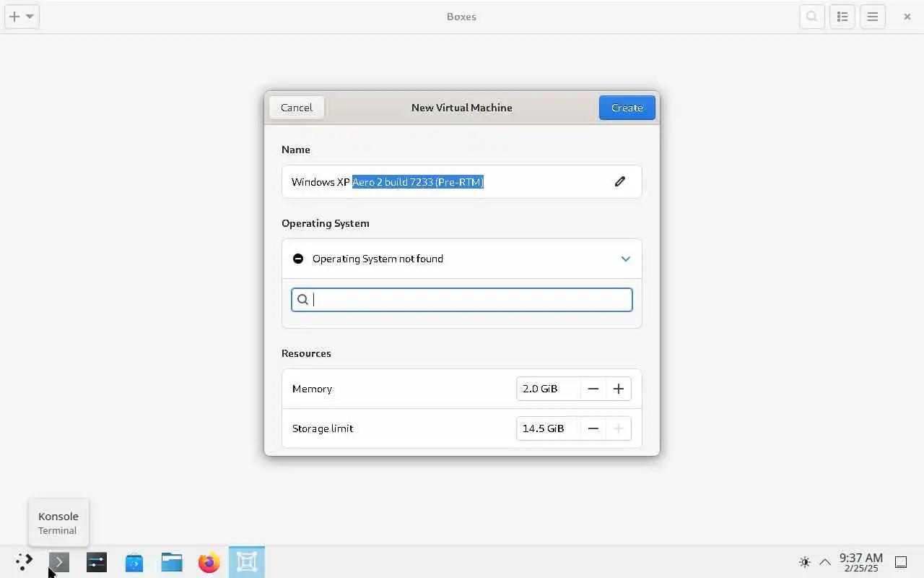This screenshot has height=578, width=924.
Task: Click the magnifier icon in the OS search field
Action: pyautogui.click(x=303, y=300)
